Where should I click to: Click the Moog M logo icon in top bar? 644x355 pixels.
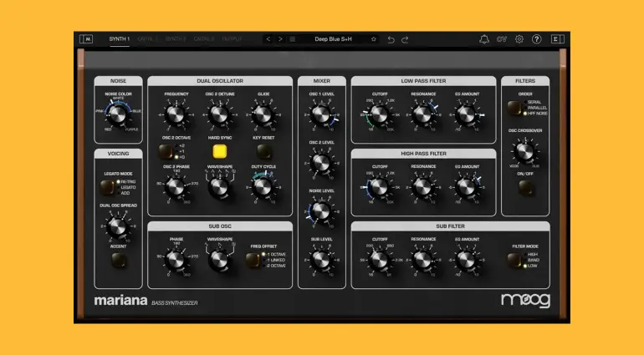click(x=86, y=39)
